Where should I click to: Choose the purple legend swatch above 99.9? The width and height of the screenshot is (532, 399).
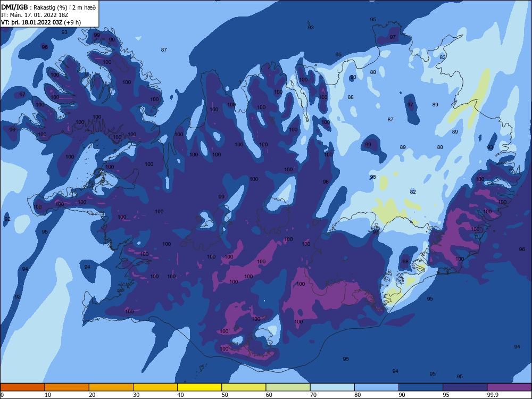pos(509,387)
